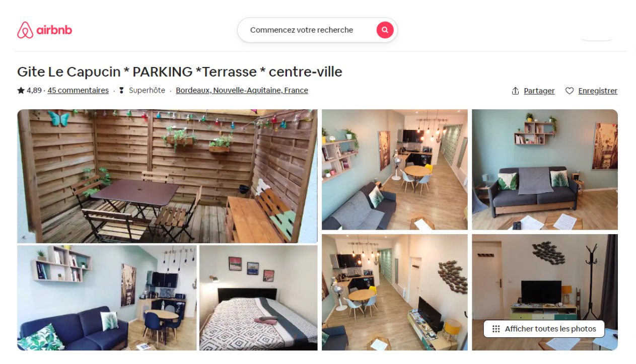Click Commencez votre recherche search field
Image resolution: width=636 pixels, height=364 pixels.
click(302, 30)
